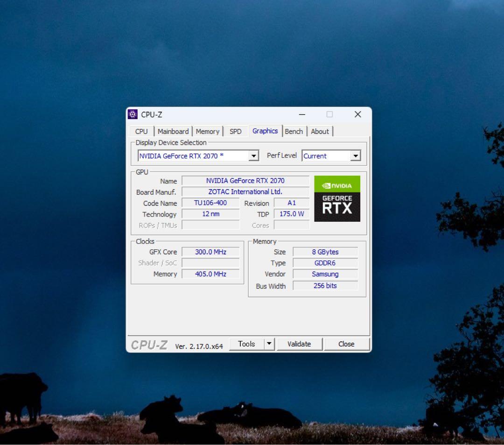Open the Bench tab
This screenshot has width=504, height=445.
click(x=294, y=131)
